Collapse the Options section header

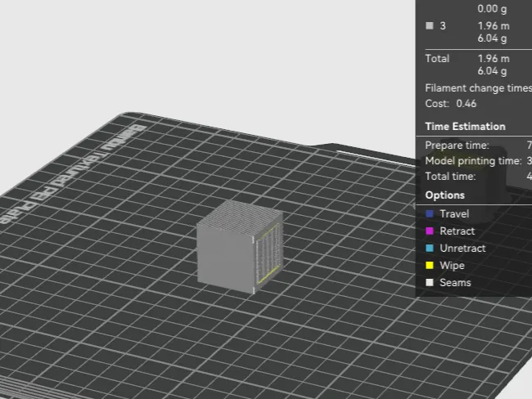click(x=444, y=195)
